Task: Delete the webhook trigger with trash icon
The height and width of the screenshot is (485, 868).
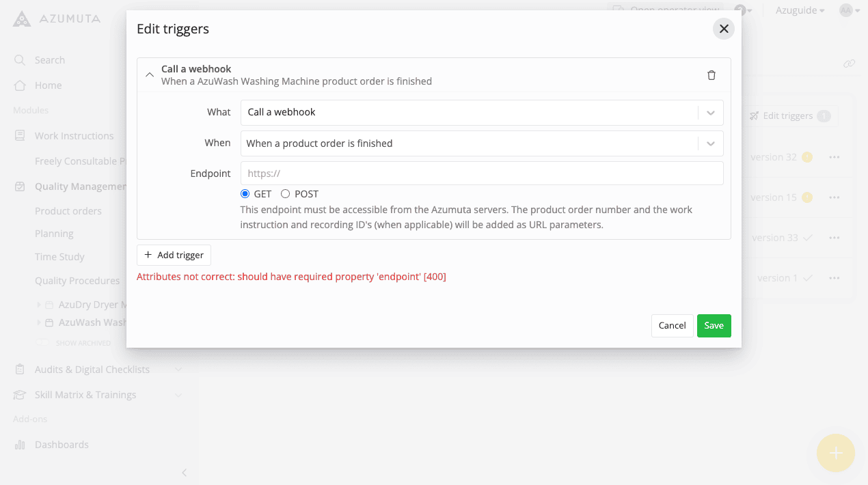Action: click(711, 75)
